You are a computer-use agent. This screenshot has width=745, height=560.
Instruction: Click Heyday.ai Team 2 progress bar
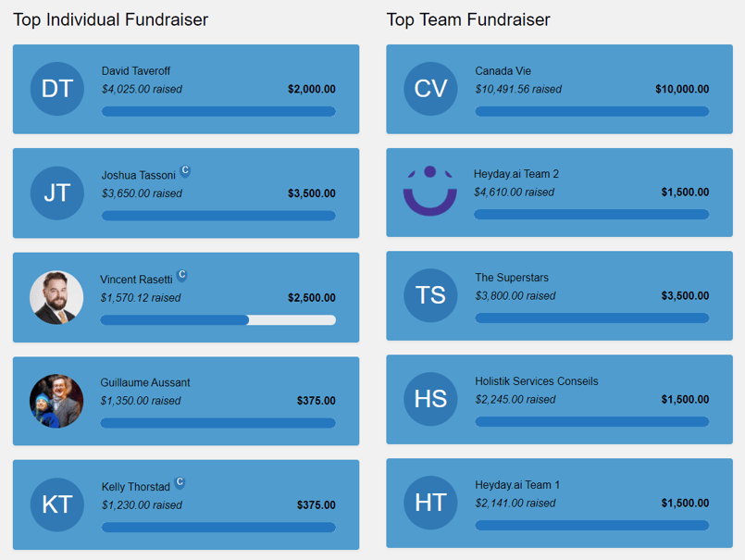[591, 215]
